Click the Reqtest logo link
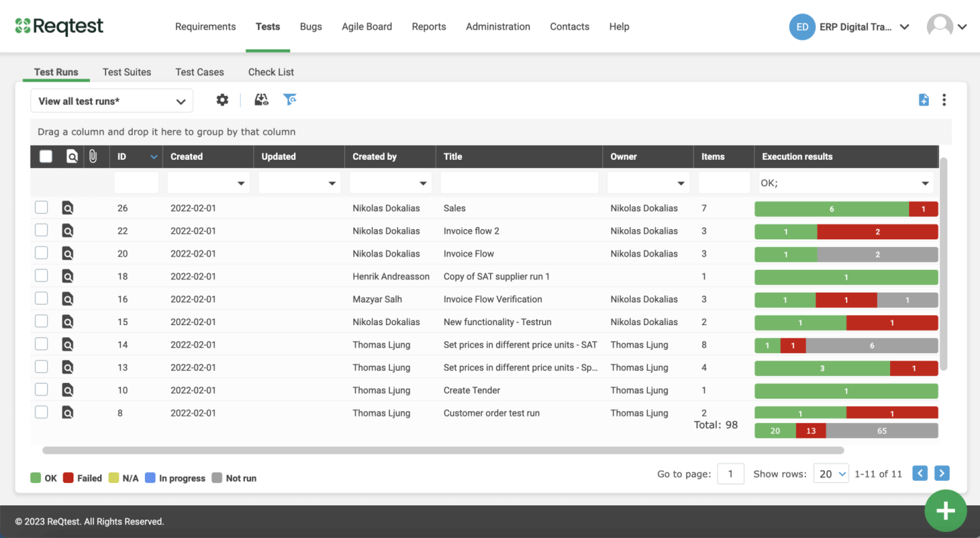This screenshot has width=980, height=538. pos(59,26)
